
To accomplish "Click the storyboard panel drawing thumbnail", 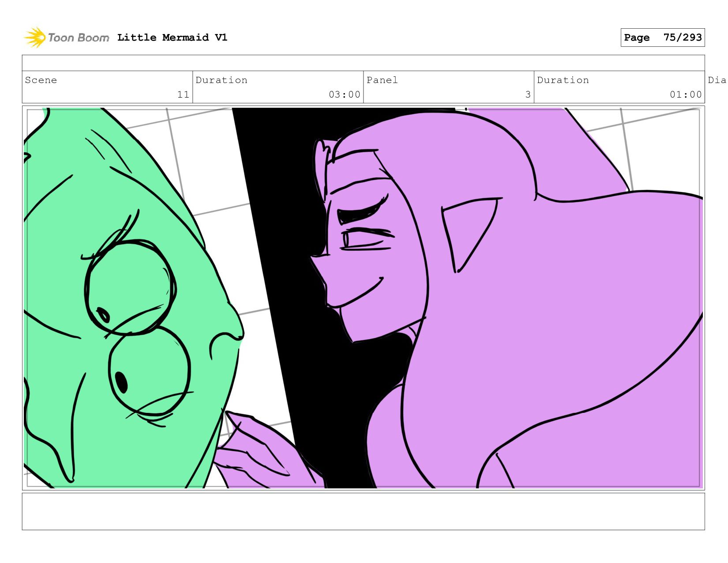I will 363,298.
